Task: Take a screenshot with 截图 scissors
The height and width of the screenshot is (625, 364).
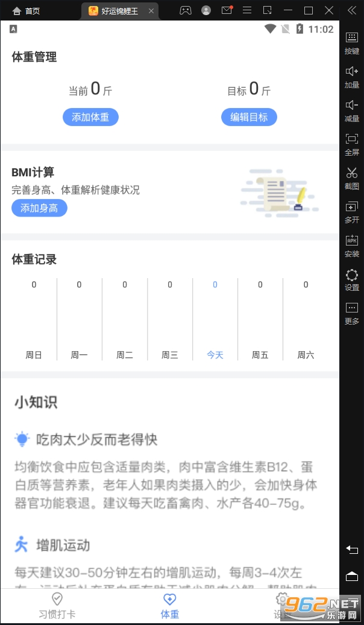Action: click(352, 179)
